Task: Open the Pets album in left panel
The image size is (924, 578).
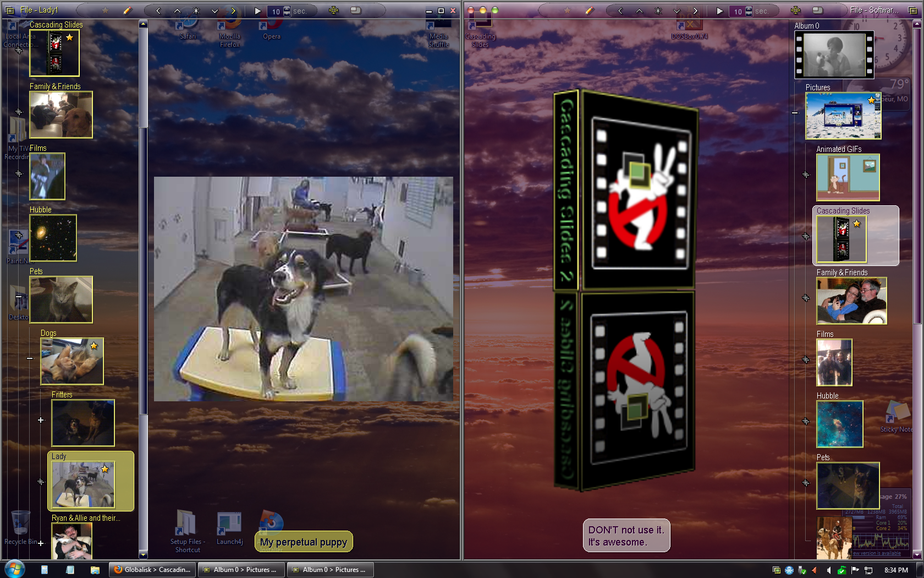Action: coord(61,299)
